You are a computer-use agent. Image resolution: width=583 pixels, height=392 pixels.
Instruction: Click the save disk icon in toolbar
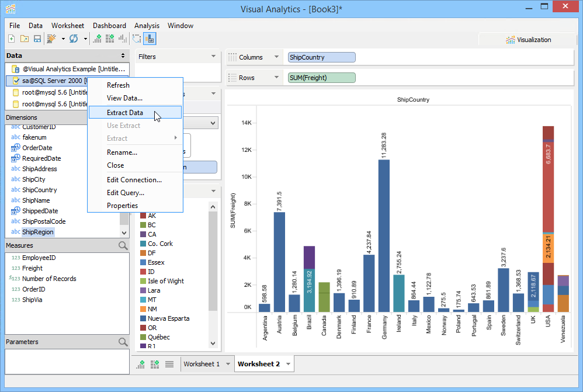pos(37,39)
